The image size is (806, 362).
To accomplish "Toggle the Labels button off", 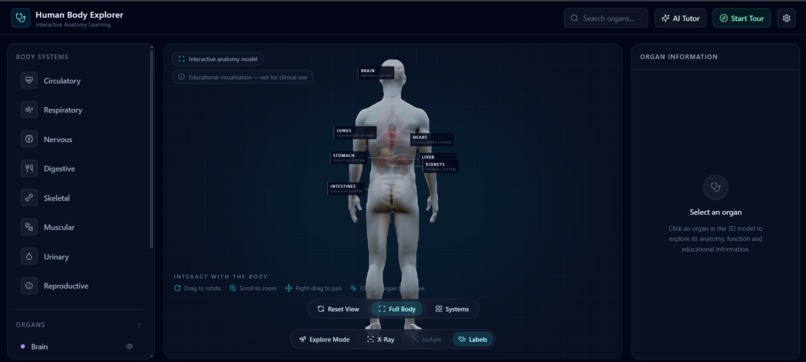I will [x=472, y=339].
